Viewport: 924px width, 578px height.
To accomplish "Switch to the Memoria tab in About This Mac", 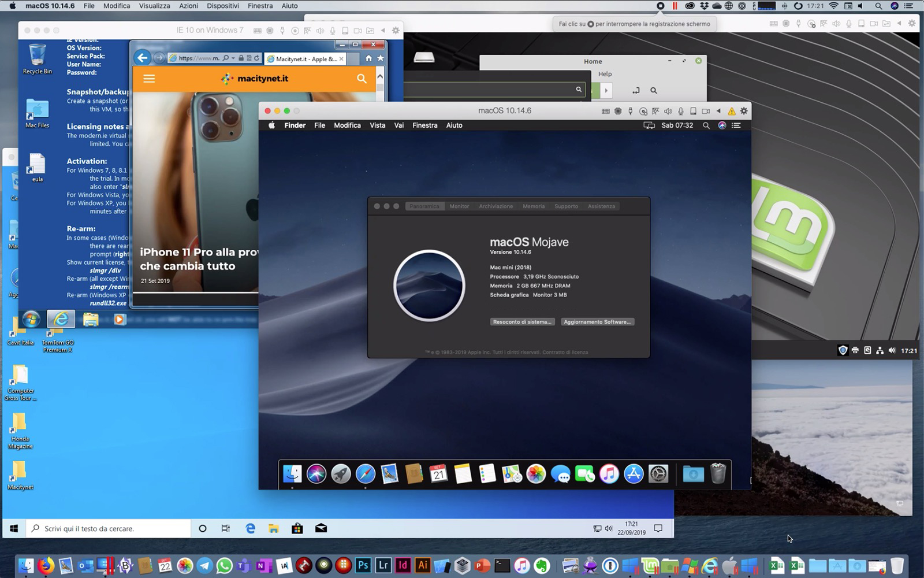I will tap(534, 206).
